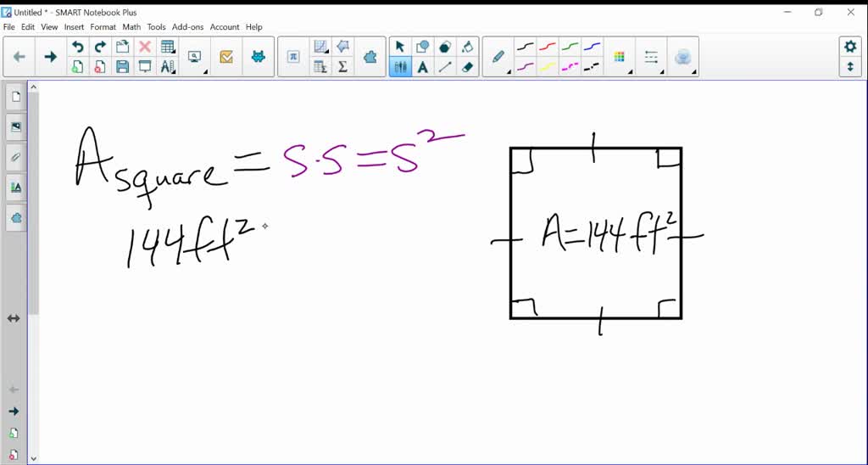868x465 pixels.
Task: Select the magenta dashed pen
Action: [x=570, y=67]
